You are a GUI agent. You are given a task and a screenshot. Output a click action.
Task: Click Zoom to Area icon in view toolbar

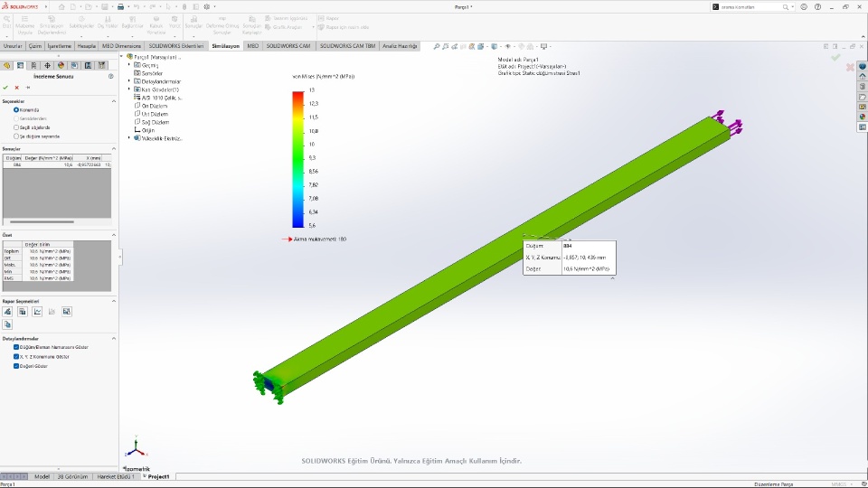pos(446,46)
